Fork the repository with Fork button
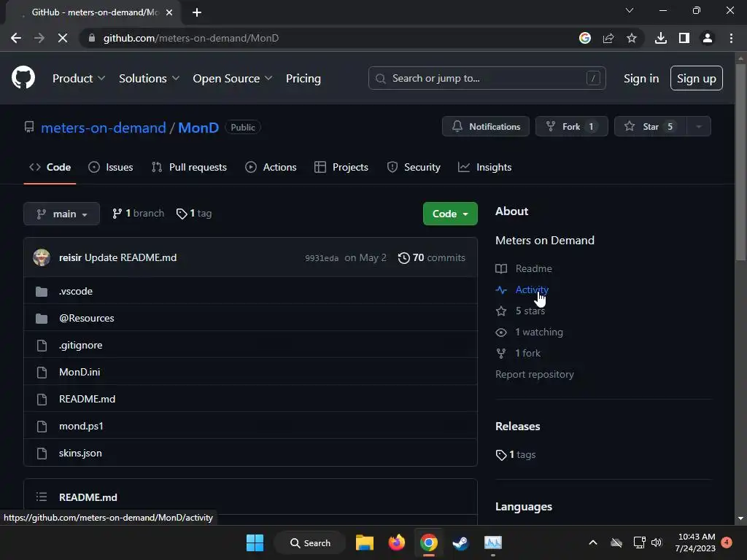 572,127
